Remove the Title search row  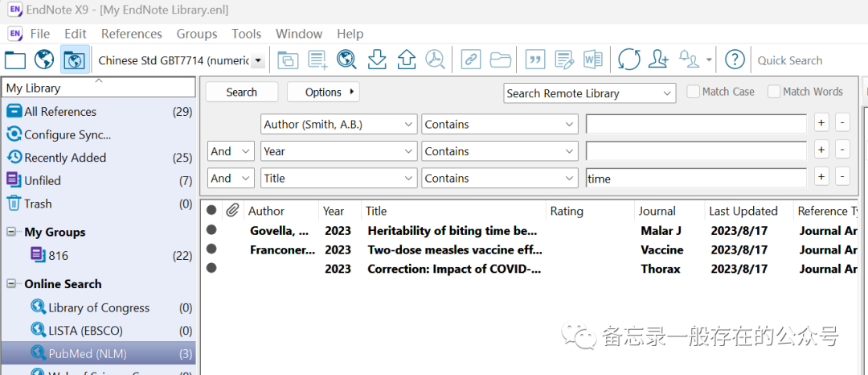tap(842, 177)
